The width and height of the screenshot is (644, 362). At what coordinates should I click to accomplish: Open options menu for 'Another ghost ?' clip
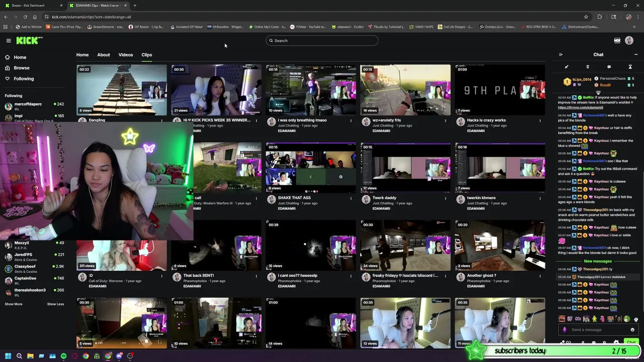pos(540,276)
